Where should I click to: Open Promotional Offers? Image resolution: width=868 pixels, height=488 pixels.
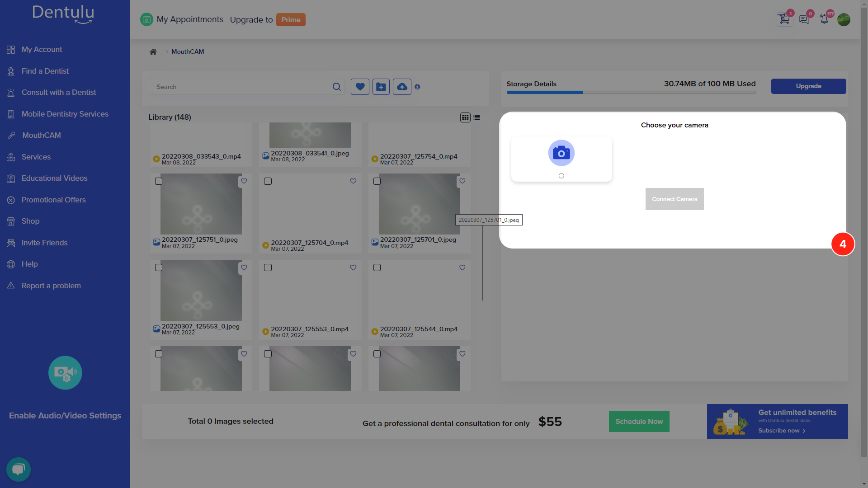click(x=53, y=200)
